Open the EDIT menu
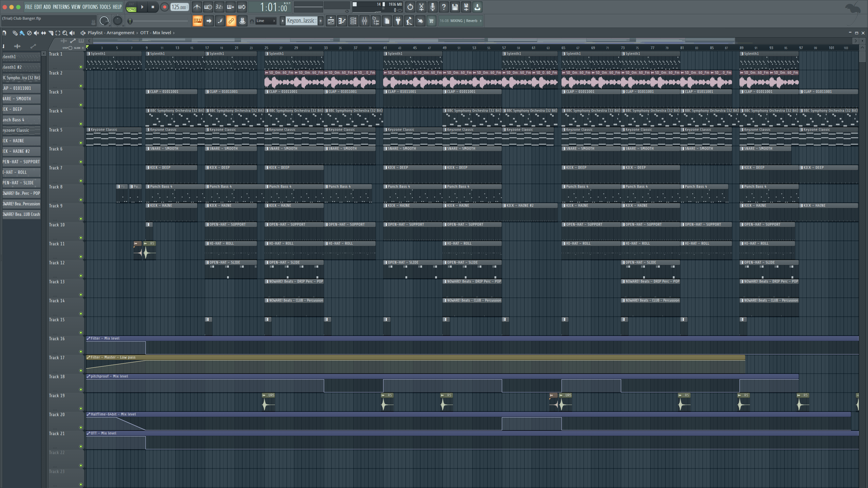 (38, 7)
